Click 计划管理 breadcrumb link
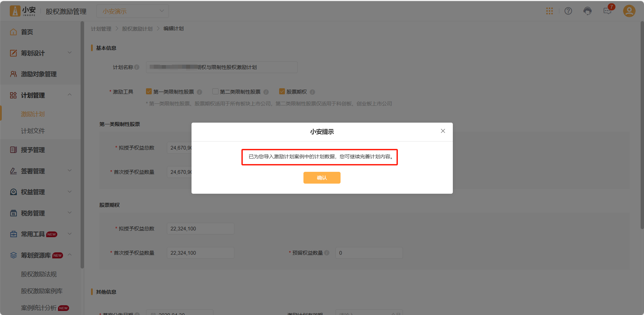This screenshot has height=315, width=644. tap(101, 29)
